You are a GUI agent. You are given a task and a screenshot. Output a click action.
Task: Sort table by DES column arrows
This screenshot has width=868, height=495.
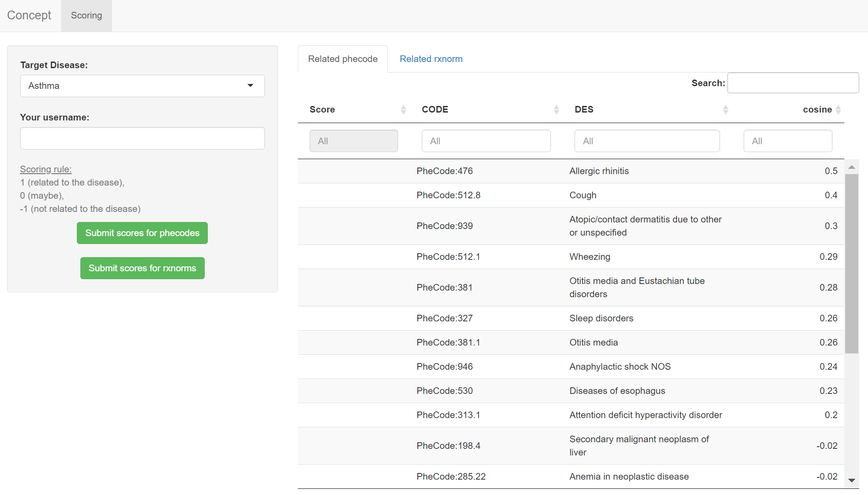(x=725, y=109)
